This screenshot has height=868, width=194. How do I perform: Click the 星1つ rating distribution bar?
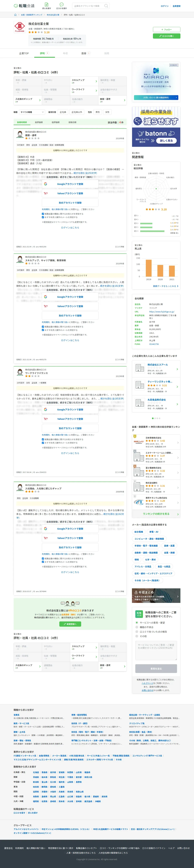click(x=153, y=231)
